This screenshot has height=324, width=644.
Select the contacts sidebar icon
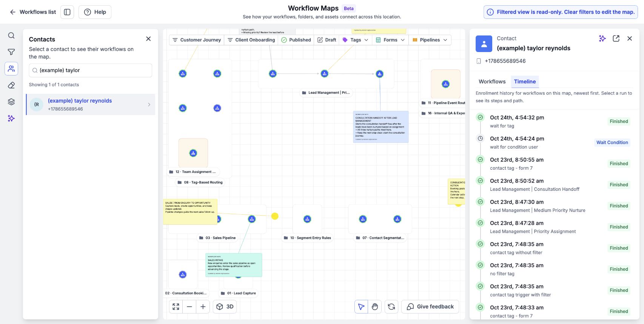(x=11, y=69)
